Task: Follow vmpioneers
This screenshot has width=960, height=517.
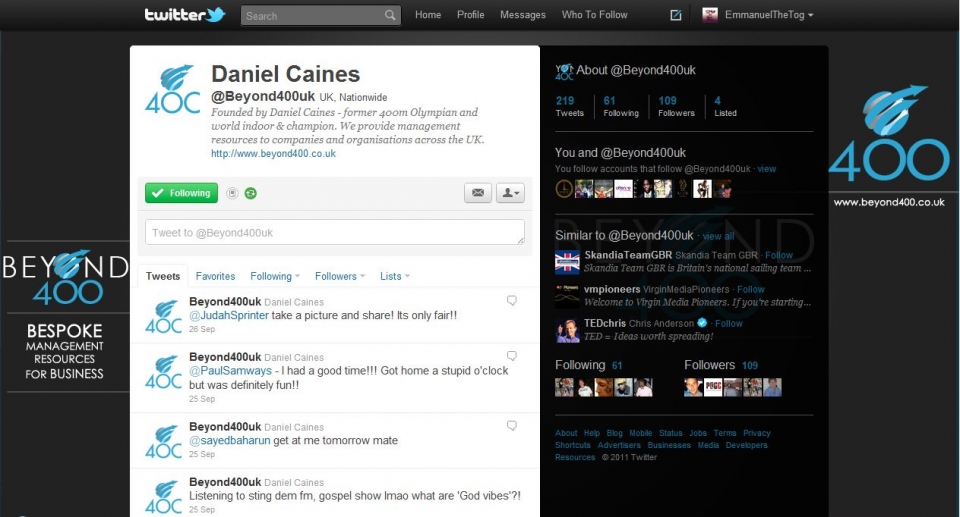Action: [751, 289]
